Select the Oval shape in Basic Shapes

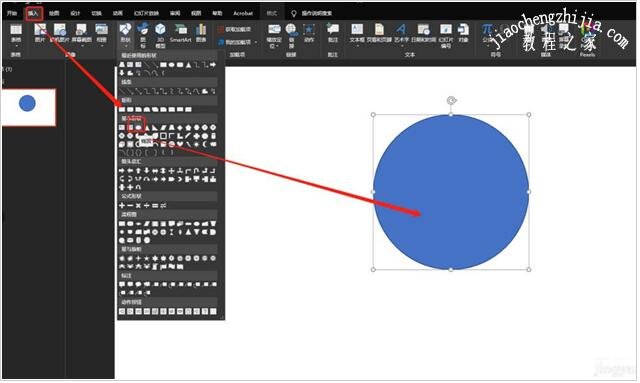pyautogui.click(x=138, y=128)
